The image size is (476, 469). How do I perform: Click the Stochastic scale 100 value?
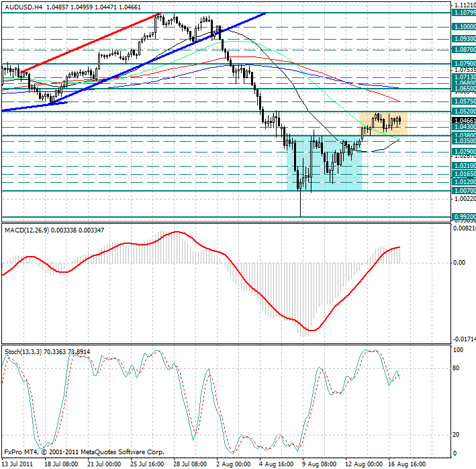pos(458,350)
